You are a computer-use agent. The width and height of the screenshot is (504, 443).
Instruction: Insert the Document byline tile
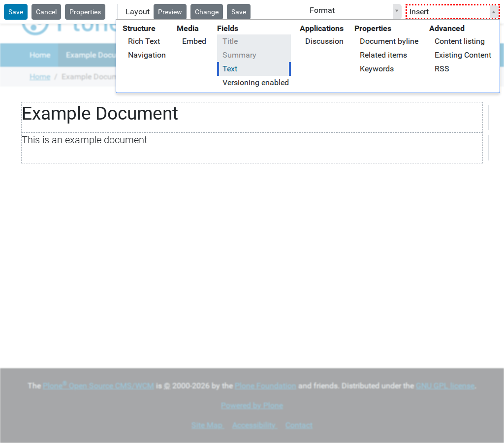[389, 41]
